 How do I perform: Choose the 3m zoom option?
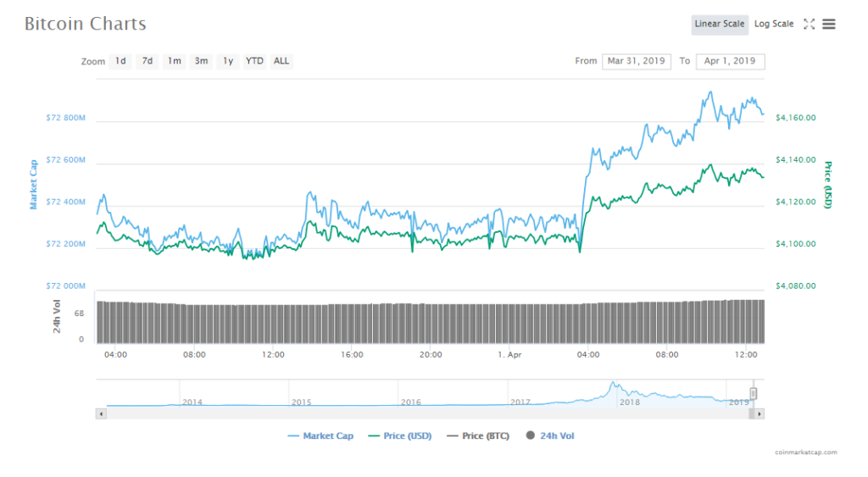click(x=201, y=61)
